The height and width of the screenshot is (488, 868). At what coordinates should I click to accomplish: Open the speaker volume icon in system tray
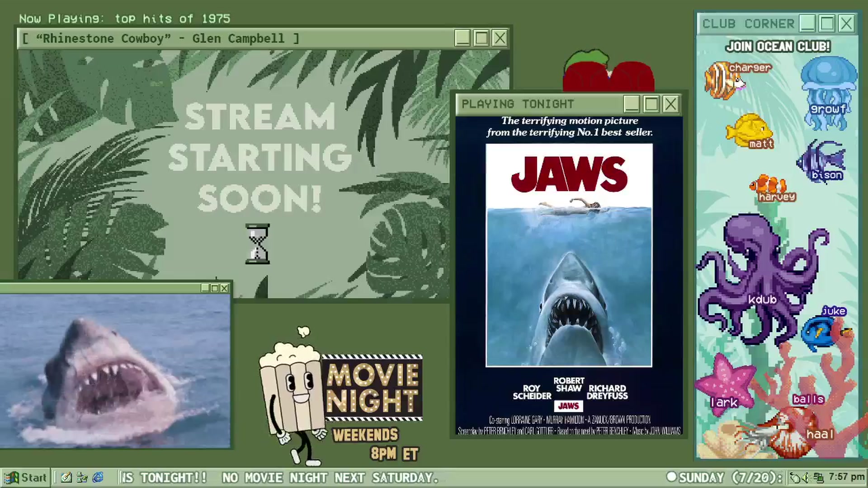coord(805,478)
